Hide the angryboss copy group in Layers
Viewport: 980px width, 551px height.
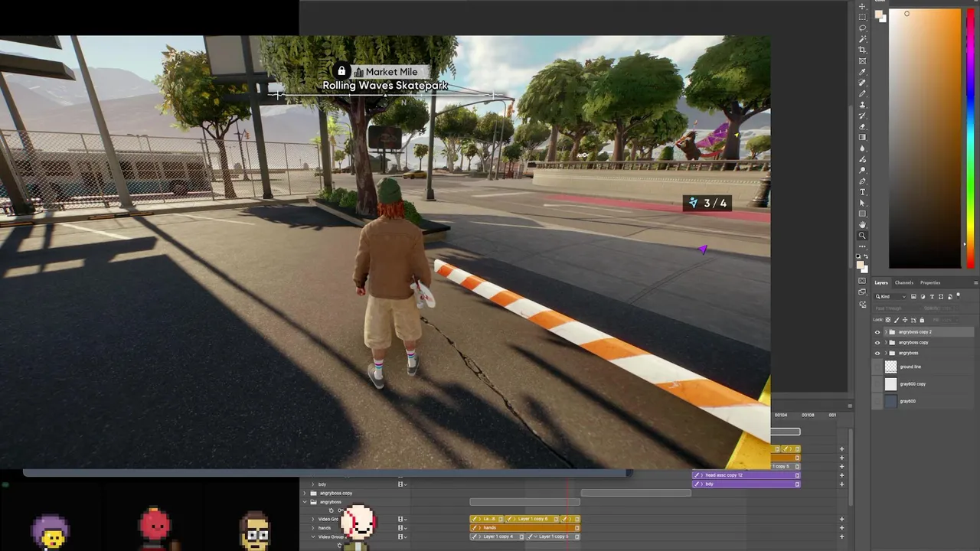click(877, 343)
